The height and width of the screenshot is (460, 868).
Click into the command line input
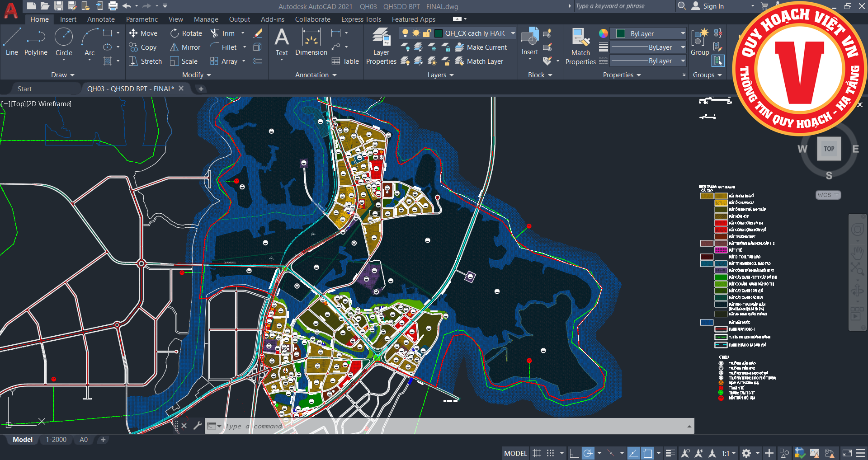pyautogui.click(x=452, y=426)
